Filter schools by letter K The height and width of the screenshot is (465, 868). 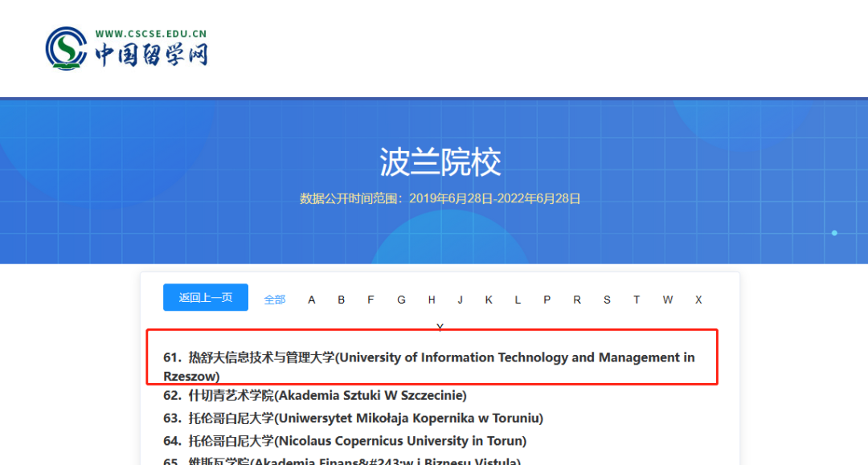click(x=489, y=300)
